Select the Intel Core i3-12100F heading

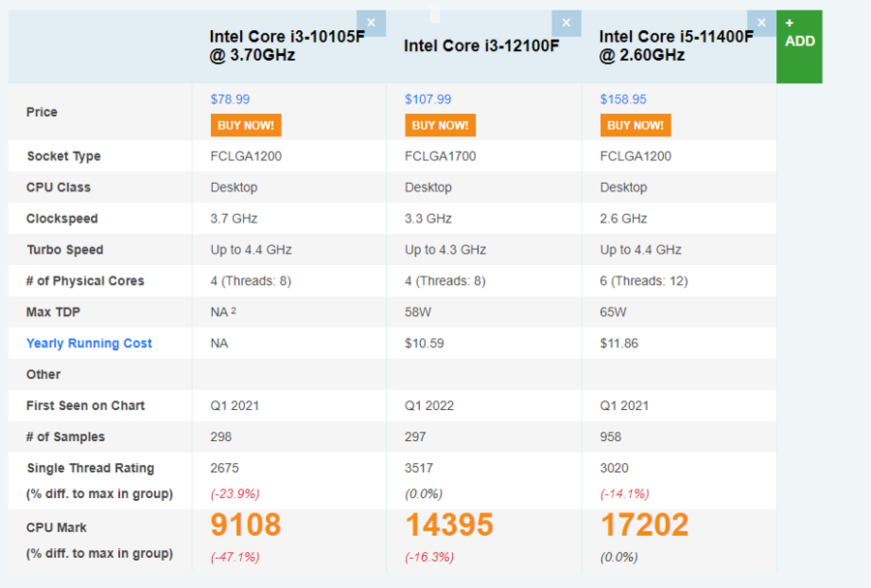point(481,45)
